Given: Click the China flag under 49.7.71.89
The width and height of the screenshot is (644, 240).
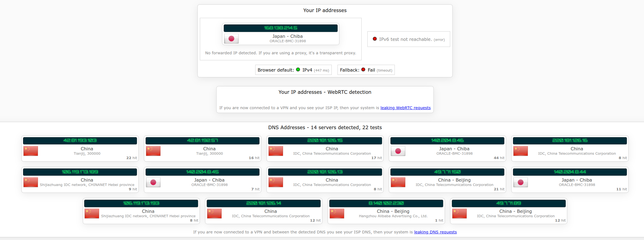Looking at the screenshot, I should (459, 214).
